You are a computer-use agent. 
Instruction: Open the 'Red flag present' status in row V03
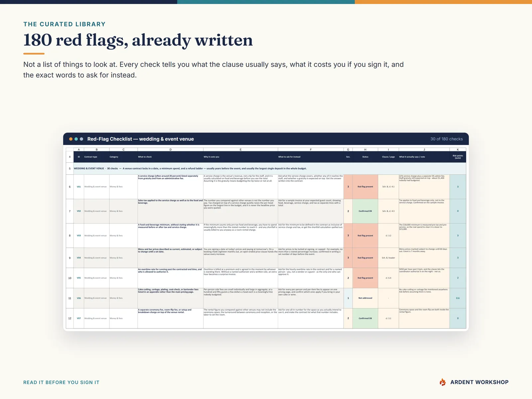365,235
